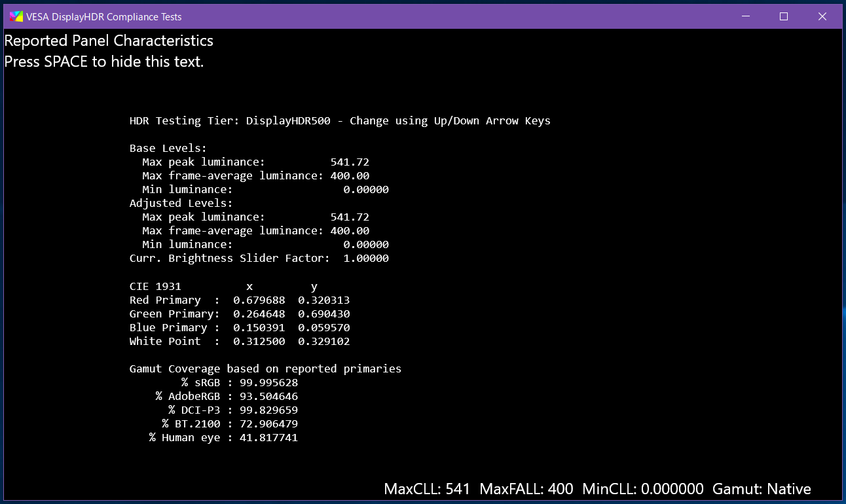Click the % AdobeRGB value 93.504646
Viewport: 846px width, 504px height.
[x=268, y=396]
